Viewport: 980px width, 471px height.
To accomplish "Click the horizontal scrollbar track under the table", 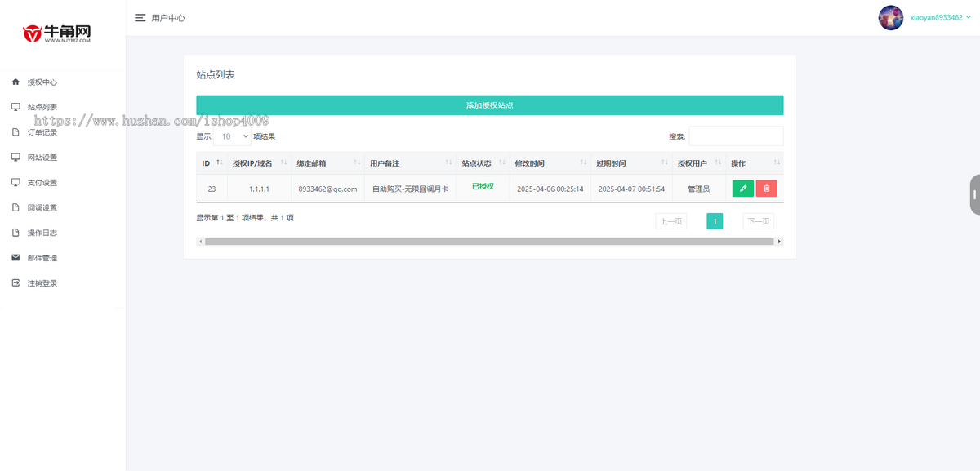I will pos(489,242).
